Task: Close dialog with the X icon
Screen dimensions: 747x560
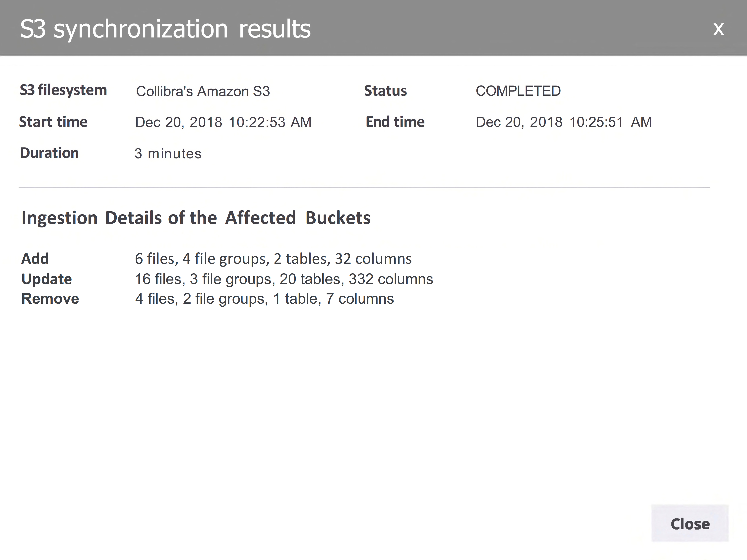Action: coord(718,29)
